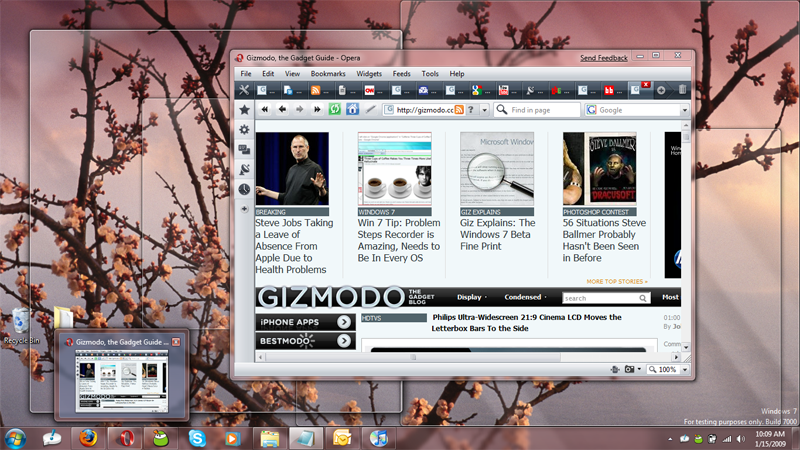Open the Help menu

point(457,73)
